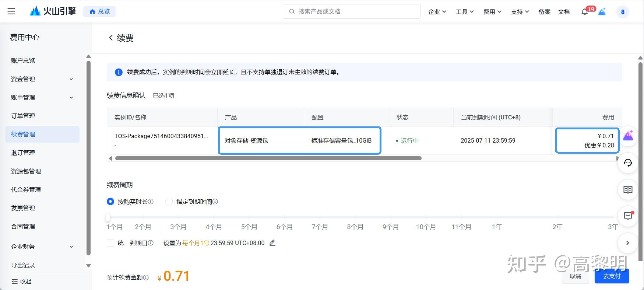Open the purple AI assistant floating icon

628,136
